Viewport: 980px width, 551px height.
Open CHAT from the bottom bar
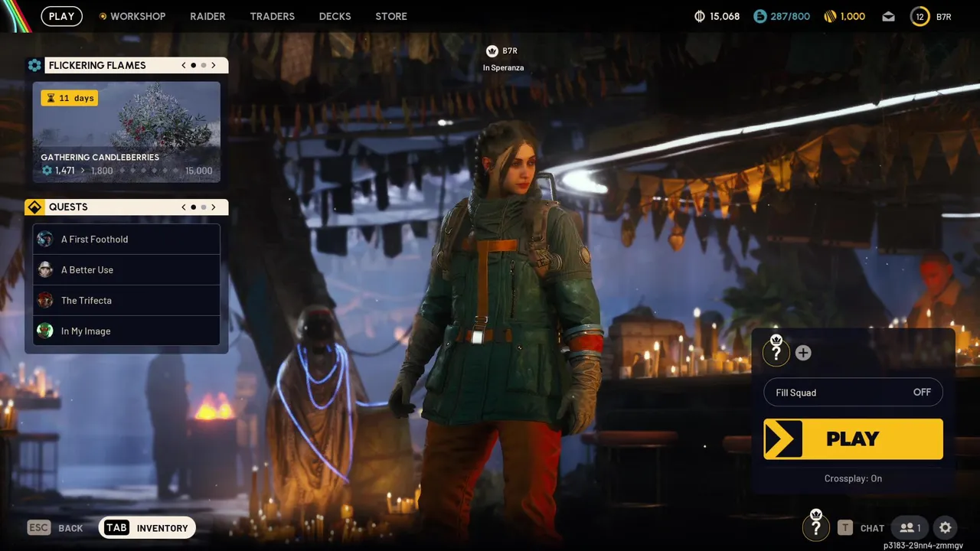861,528
